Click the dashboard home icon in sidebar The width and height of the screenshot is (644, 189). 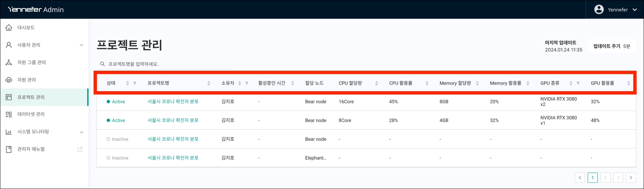[9, 27]
